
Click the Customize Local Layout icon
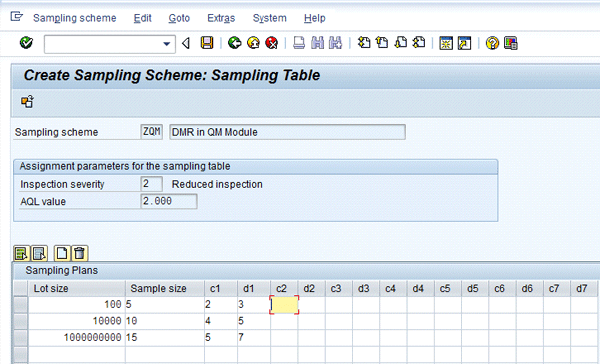pos(510,43)
